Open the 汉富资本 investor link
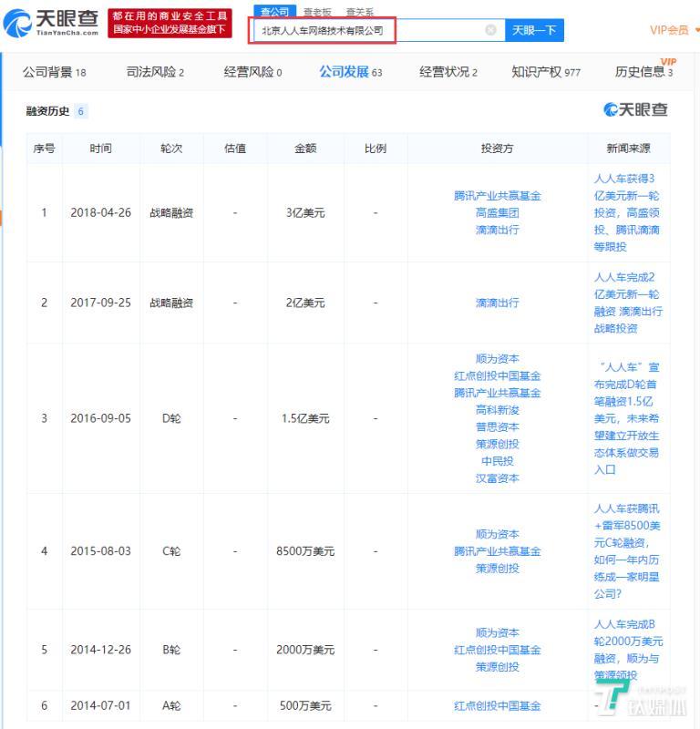This screenshot has height=729, width=700. click(x=498, y=477)
